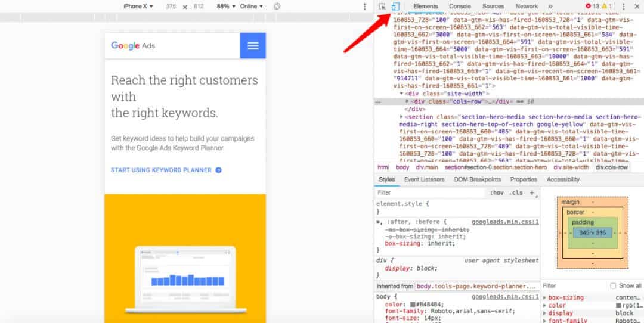
Task: Select the Accessibility subtab
Action: tap(563, 179)
